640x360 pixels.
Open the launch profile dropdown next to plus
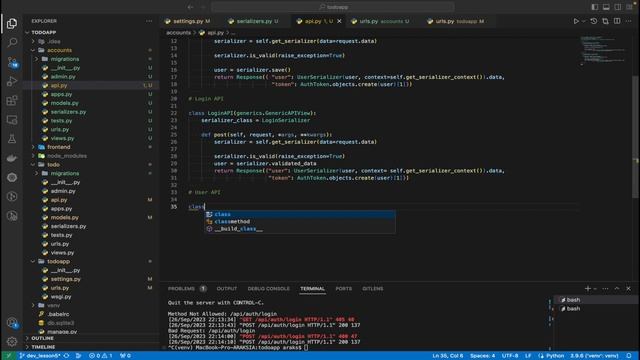click(x=595, y=289)
